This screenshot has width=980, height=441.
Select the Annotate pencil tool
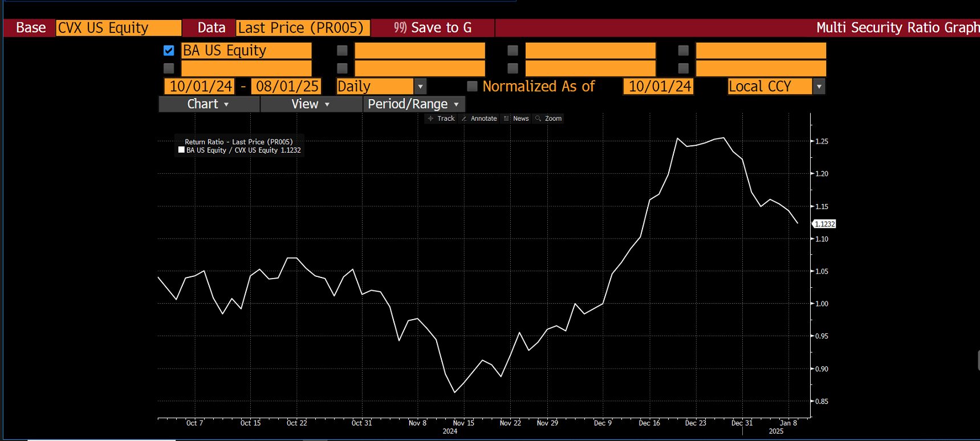[479, 119]
